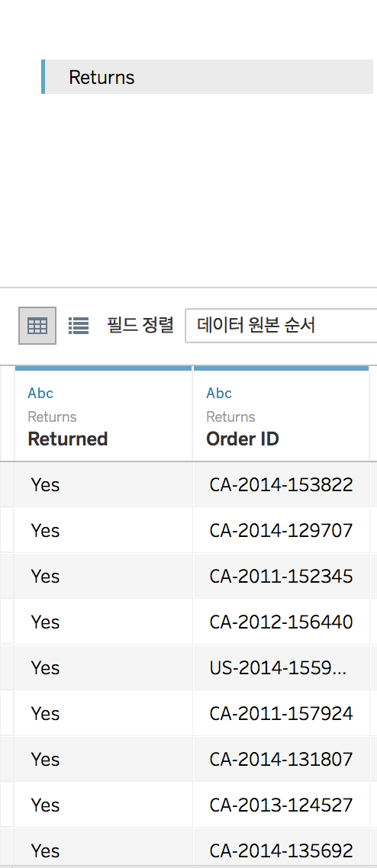This screenshot has height=868, width=377.
Task: Click the truncated US-2014-1559 cell
Action: point(281,667)
